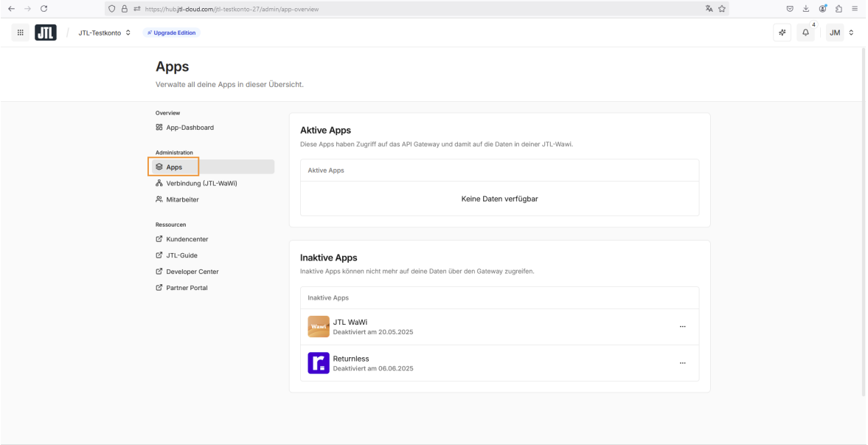Viewport: 868px width, 445px height.
Task: Reload the page with the browser refresh icon
Action: [x=44, y=9]
